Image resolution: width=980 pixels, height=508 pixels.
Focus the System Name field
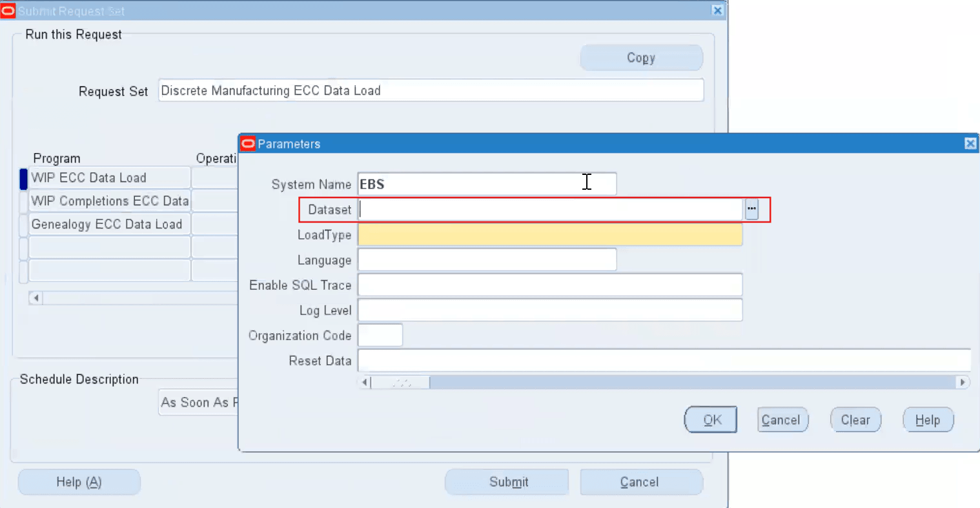pos(487,184)
